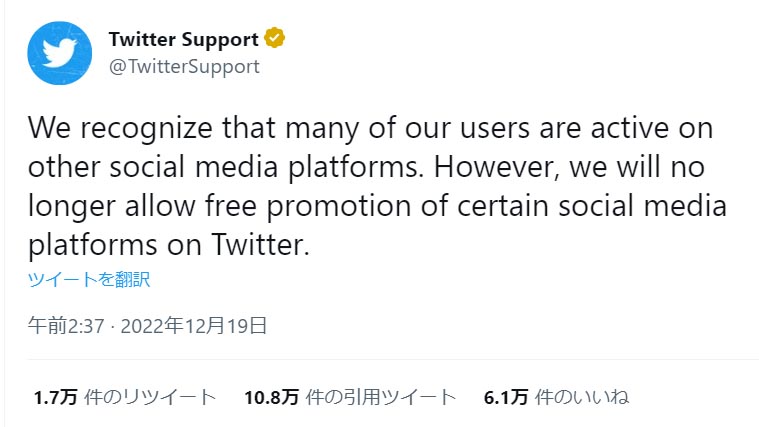Open the Twitter Support display name

point(184,39)
